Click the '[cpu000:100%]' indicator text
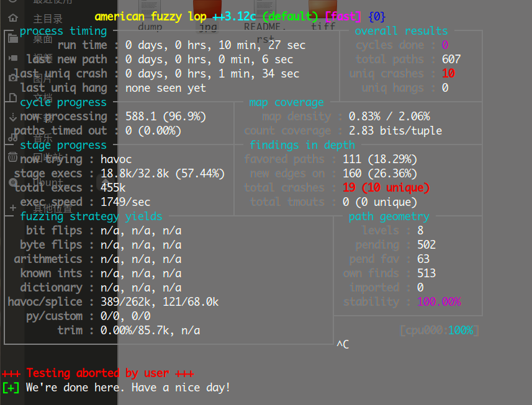Image resolution: width=532 pixels, height=405 pixels. pos(440,331)
